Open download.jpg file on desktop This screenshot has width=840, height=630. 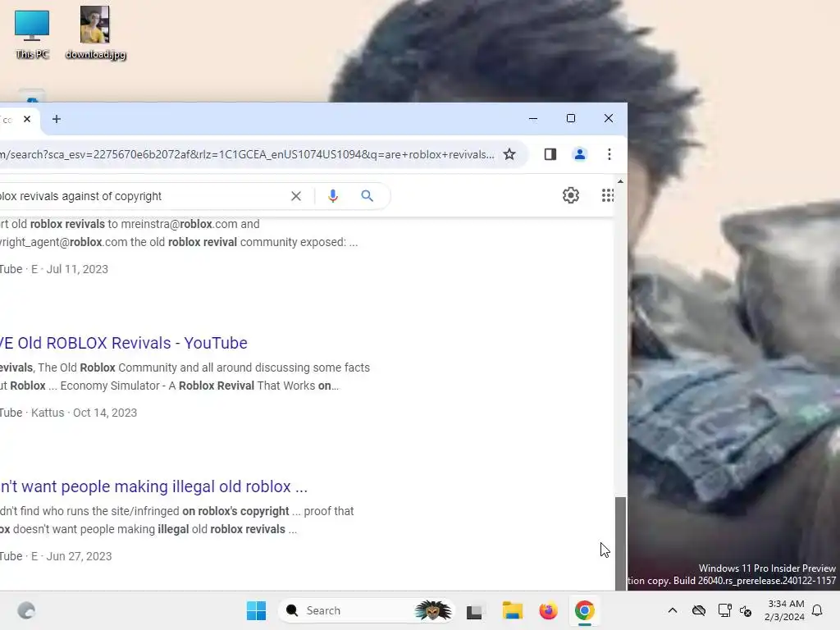95,33
